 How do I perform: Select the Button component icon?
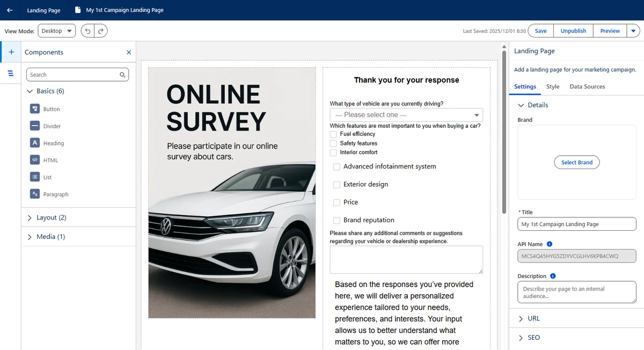point(34,109)
